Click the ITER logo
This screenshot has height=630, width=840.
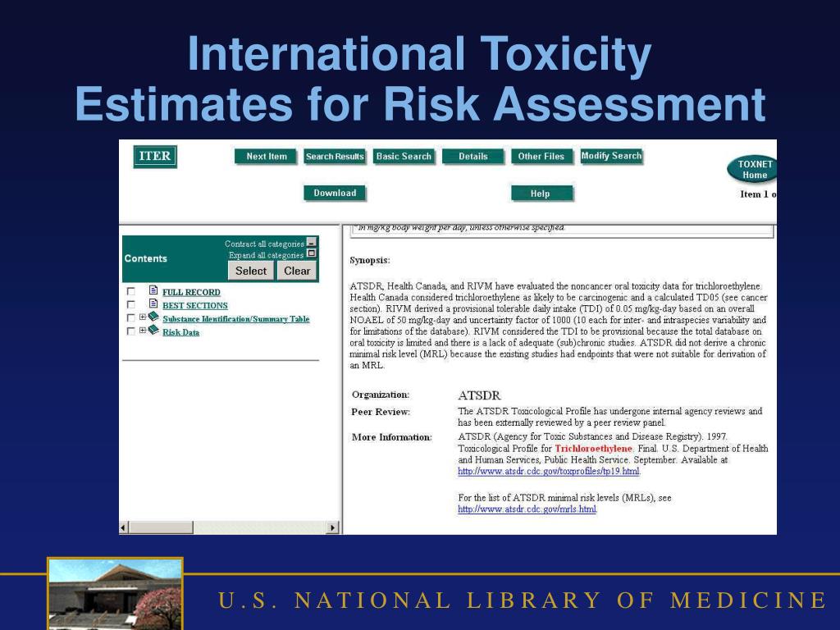[155, 157]
